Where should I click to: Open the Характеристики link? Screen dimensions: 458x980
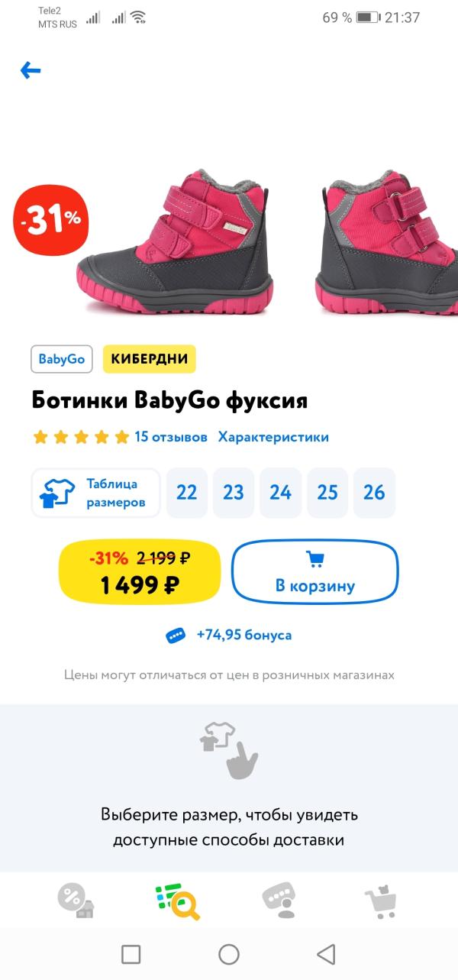tap(273, 437)
